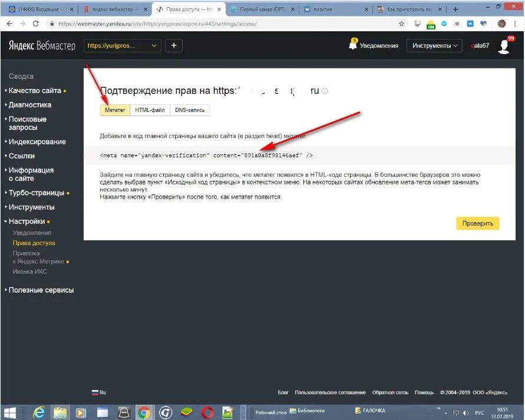525x420 pixels.
Task: Open РУС keyboard language indicator
Action: (x=480, y=413)
